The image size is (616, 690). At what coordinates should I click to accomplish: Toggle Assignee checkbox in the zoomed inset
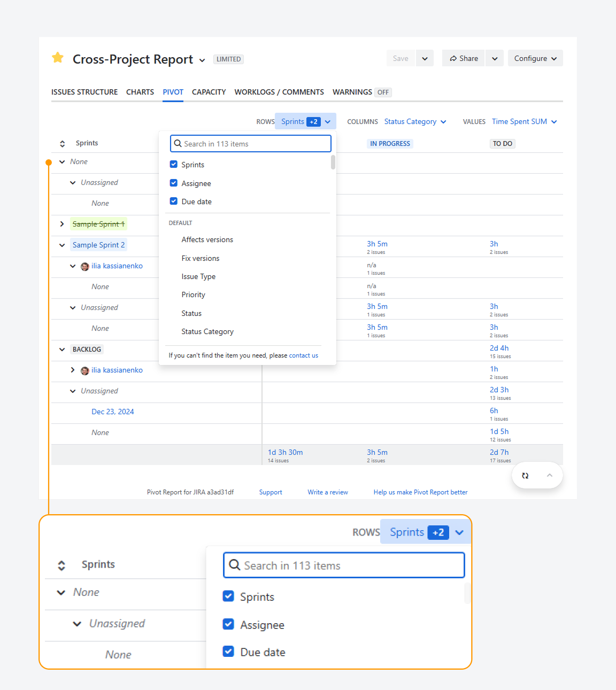click(228, 624)
